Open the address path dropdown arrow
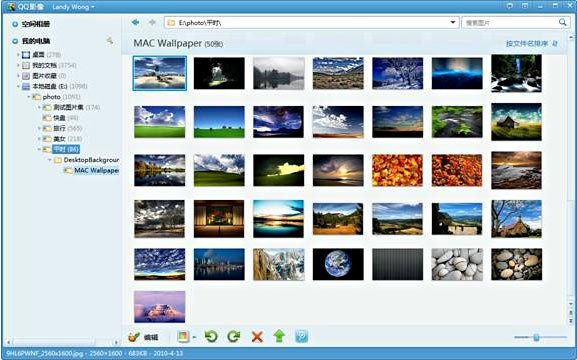Screen dimensions: 577x360 (x=453, y=22)
